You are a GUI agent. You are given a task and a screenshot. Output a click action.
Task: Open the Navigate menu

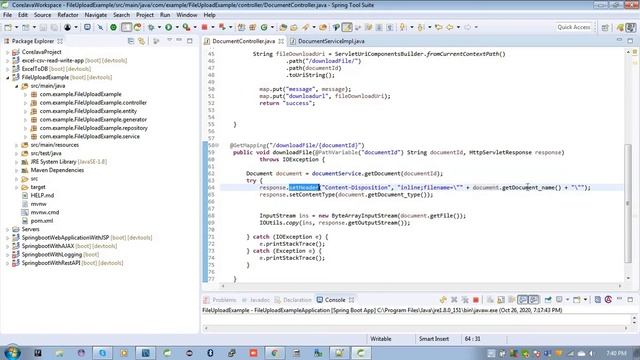click(x=96, y=15)
